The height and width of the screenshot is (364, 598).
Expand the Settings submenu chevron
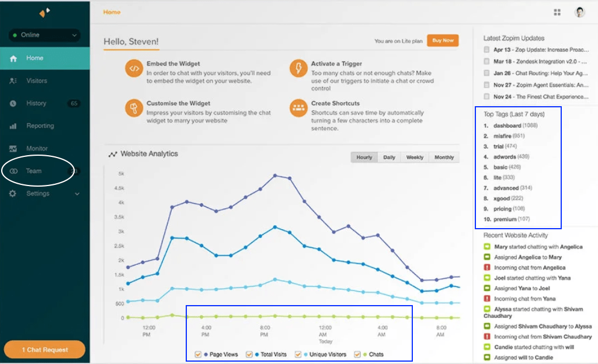pos(77,193)
